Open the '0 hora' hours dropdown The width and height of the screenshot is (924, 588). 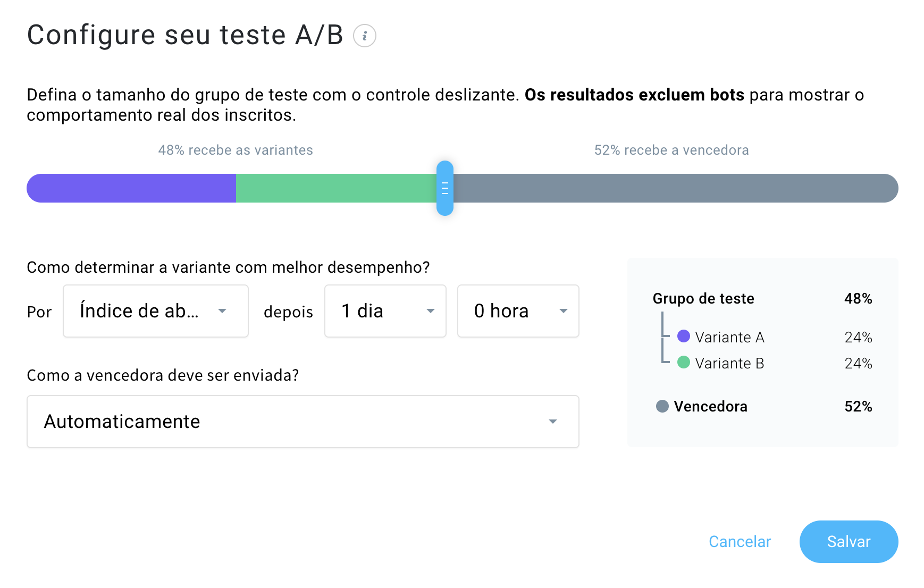(x=518, y=311)
